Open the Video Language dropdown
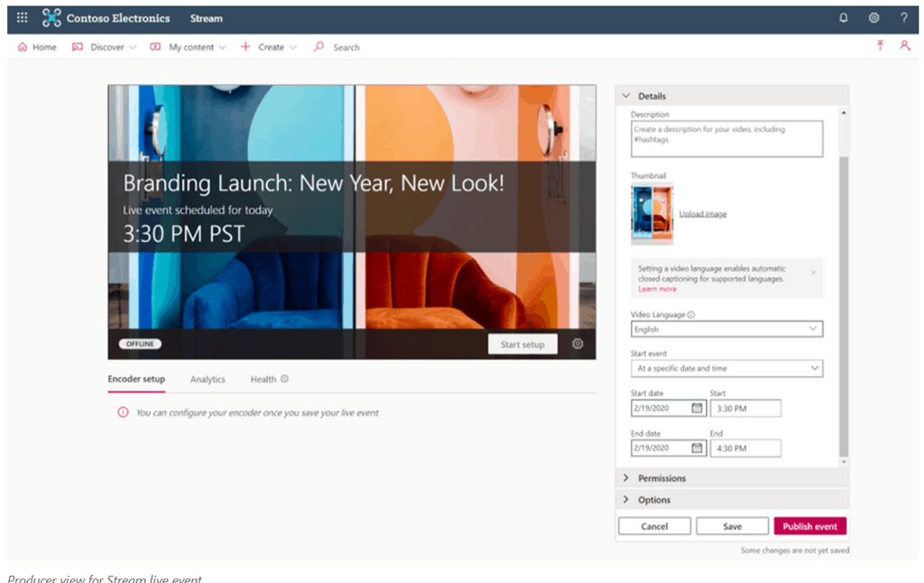The width and height of the screenshot is (924, 583). [x=726, y=329]
